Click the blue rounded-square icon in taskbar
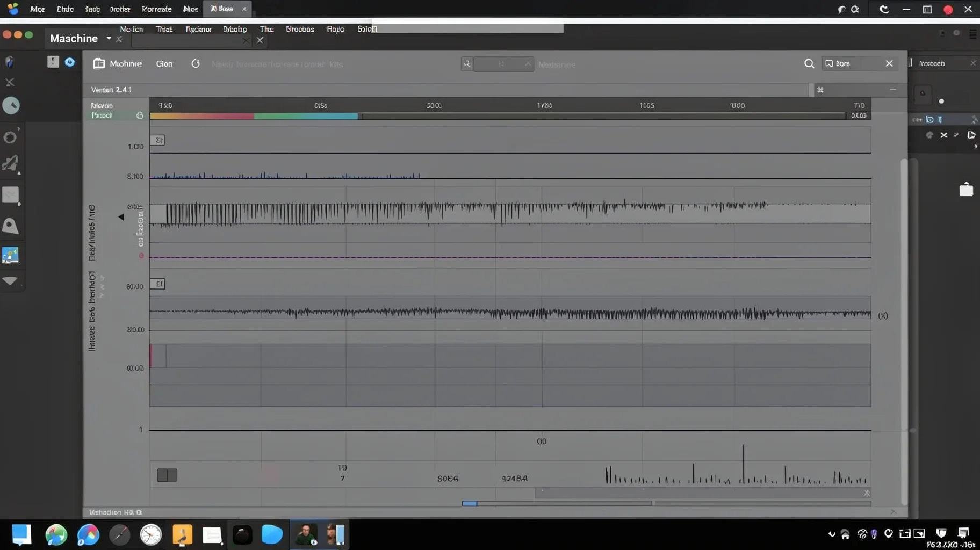Image resolution: width=980 pixels, height=550 pixels. [272, 535]
